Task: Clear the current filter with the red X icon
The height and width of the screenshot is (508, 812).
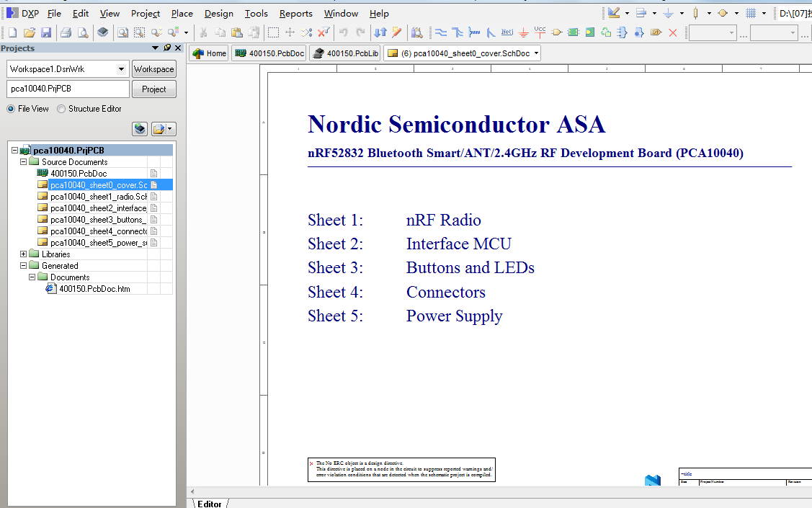Action: tap(324, 32)
